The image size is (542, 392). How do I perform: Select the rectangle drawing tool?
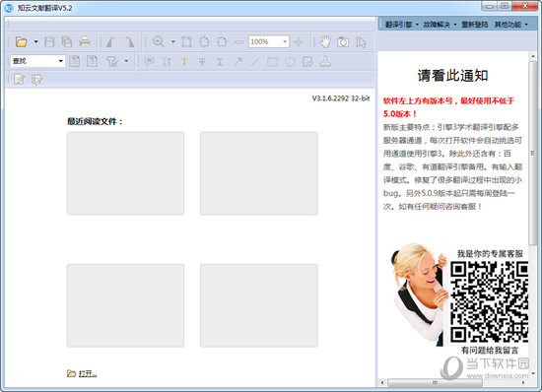click(x=272, y=61)
